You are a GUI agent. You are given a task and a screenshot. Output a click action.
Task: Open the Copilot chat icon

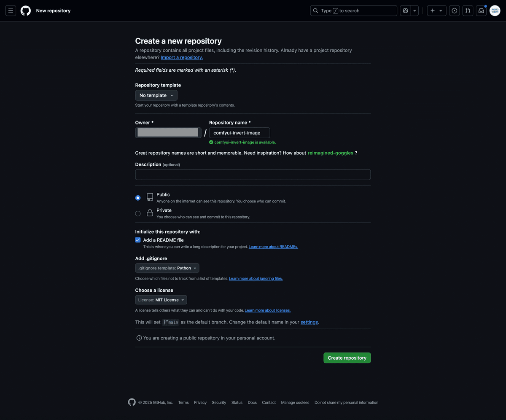[x=406, y=11]
